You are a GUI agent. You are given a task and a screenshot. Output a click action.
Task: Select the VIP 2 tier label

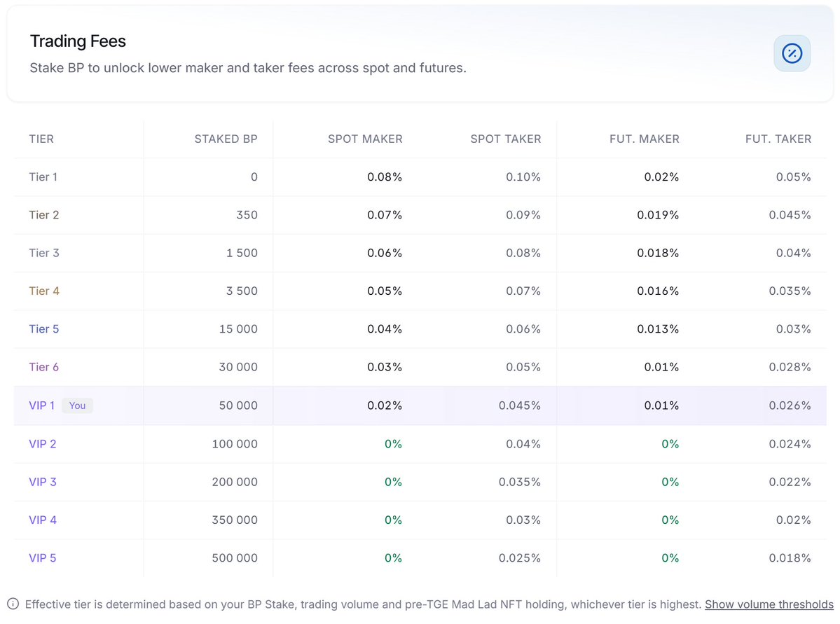[x=42, y=443]
